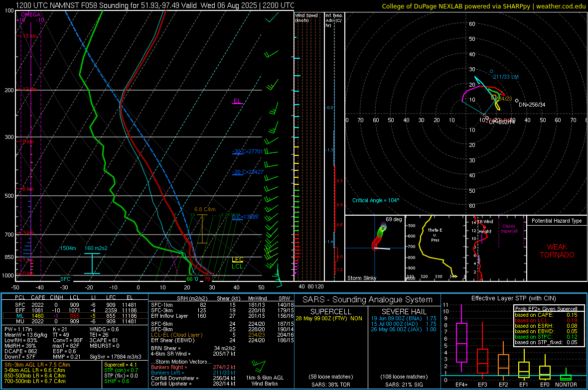The image size is (588, 390).
Task: Click the "Wind Speed (knots)" panel header
Action: 306,17
